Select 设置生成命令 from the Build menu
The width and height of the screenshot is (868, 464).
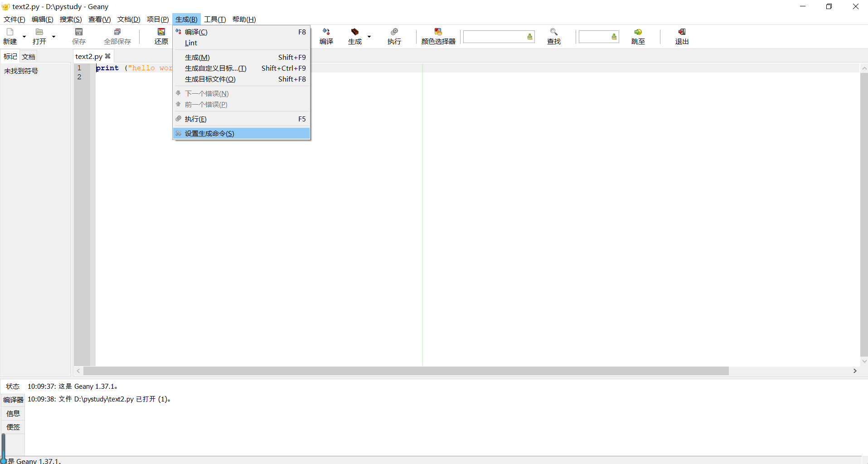pos(209,133)
